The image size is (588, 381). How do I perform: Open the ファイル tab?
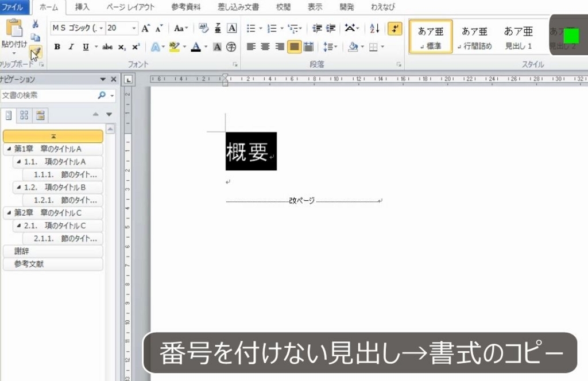click(13, 7)
